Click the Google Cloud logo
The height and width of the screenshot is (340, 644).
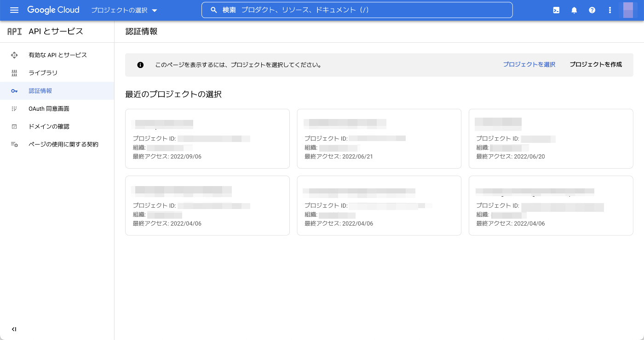click(x=53, y=10)
